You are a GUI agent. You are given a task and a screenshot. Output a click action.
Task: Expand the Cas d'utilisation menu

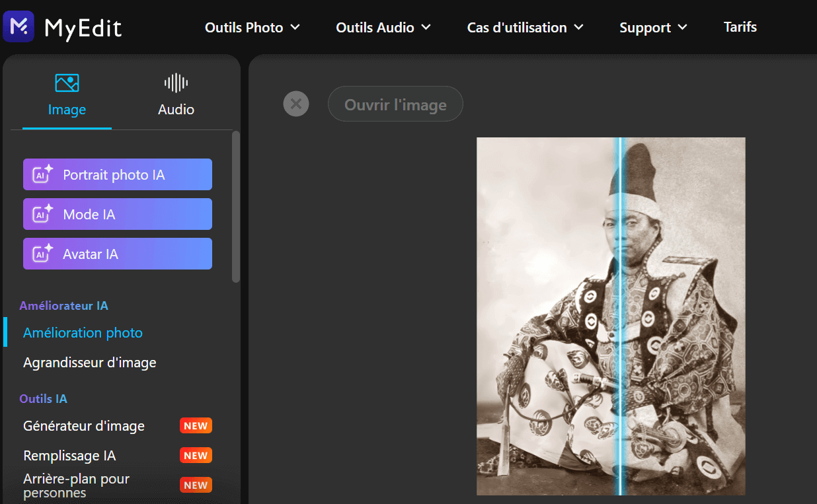pyautogui.click(x=524, y=27)
